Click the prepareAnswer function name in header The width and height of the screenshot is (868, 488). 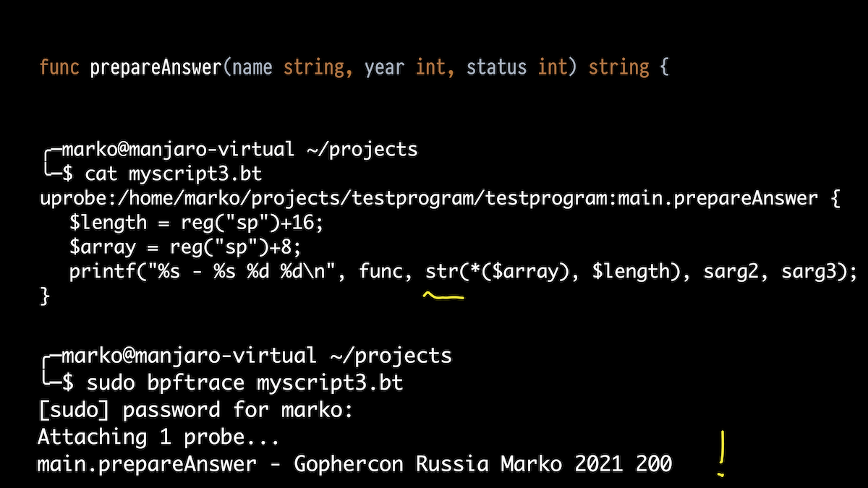(156, 68)
